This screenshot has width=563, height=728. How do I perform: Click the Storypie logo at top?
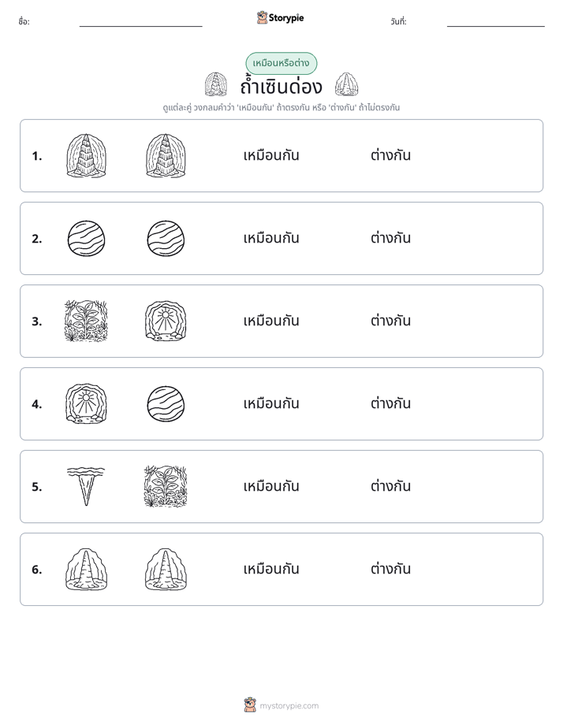281,17
